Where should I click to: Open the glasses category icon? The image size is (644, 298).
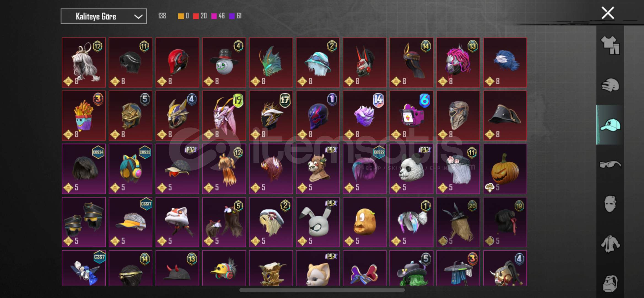click(610, 164)
